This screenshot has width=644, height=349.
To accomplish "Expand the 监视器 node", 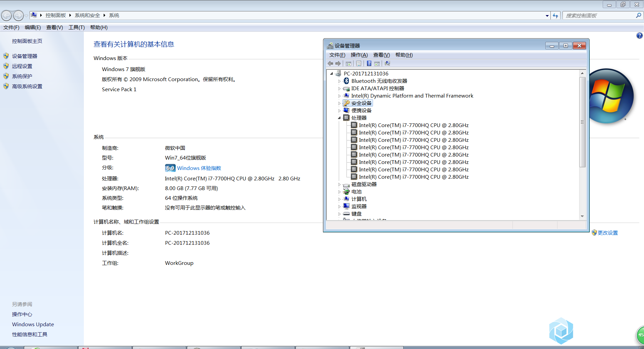I will coord(339,207).
